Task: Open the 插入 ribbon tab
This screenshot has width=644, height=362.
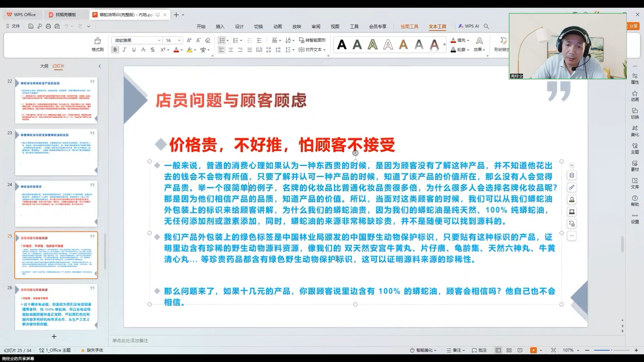Action: [x=220, y=26]
